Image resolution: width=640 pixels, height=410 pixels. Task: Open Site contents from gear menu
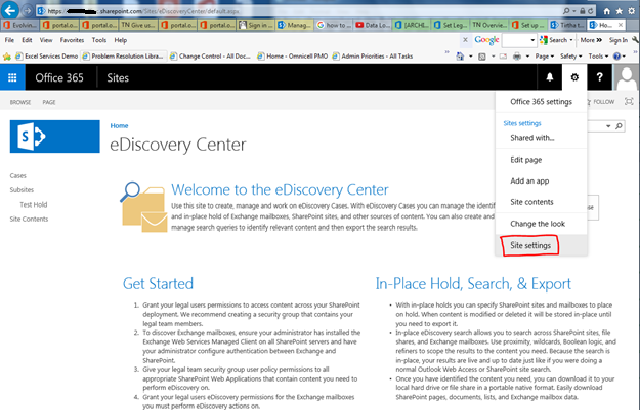[x=532, y=202]
